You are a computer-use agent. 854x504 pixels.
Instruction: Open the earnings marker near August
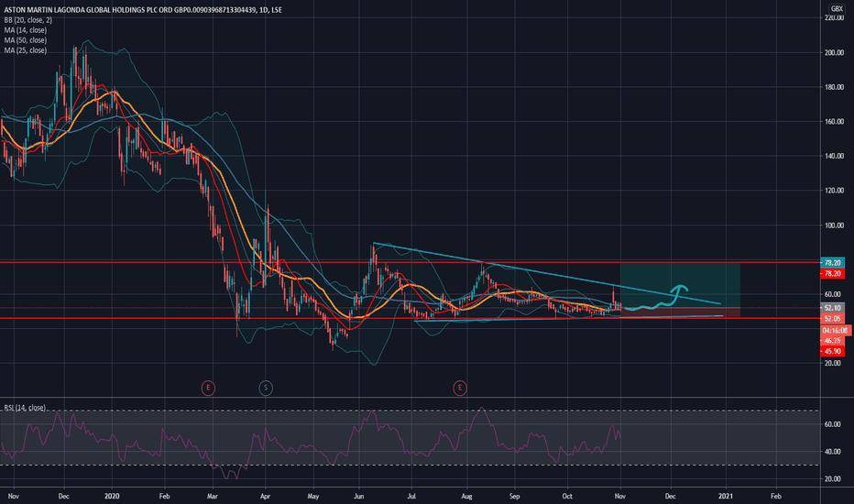click(460, 388)
